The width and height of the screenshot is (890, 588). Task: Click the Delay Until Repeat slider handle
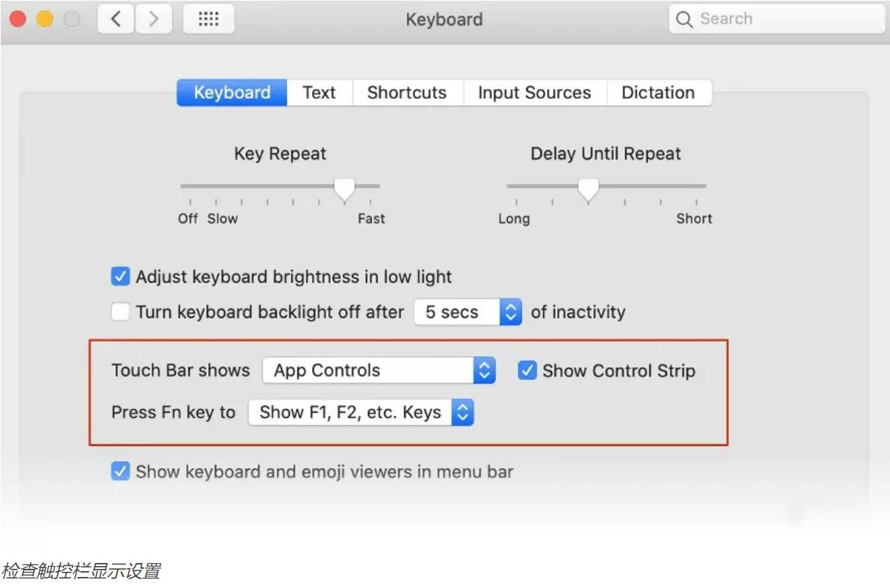[x=587, y=189]
